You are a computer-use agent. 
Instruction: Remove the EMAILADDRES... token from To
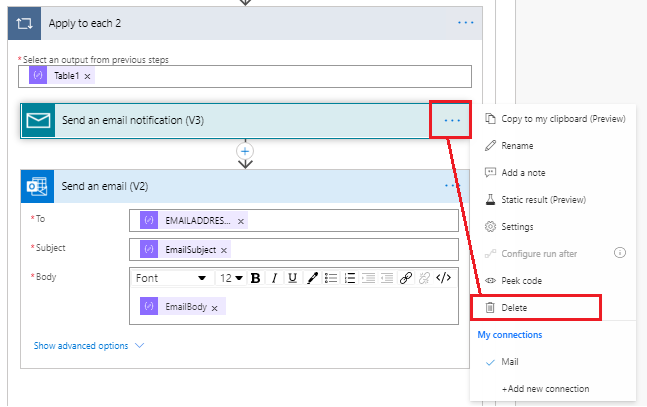click(241, 222)
